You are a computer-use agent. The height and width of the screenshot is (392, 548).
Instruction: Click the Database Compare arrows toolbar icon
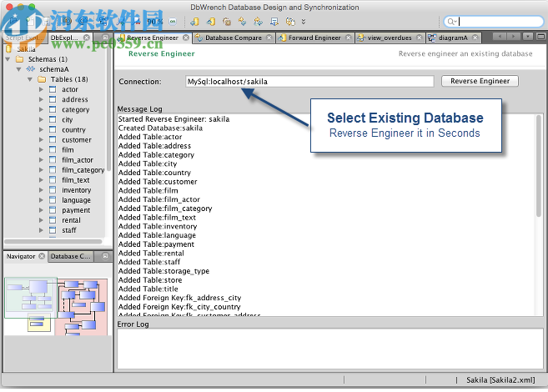242,22
